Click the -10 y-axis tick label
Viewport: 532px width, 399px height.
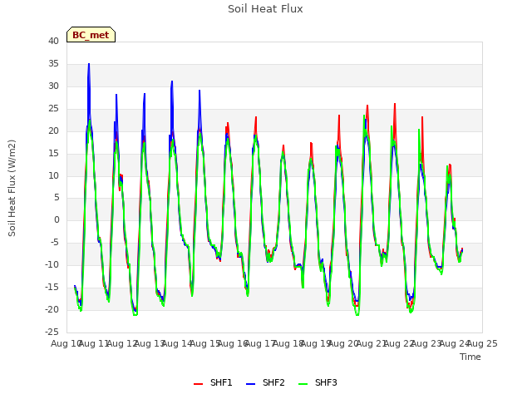tap(52, 264)
